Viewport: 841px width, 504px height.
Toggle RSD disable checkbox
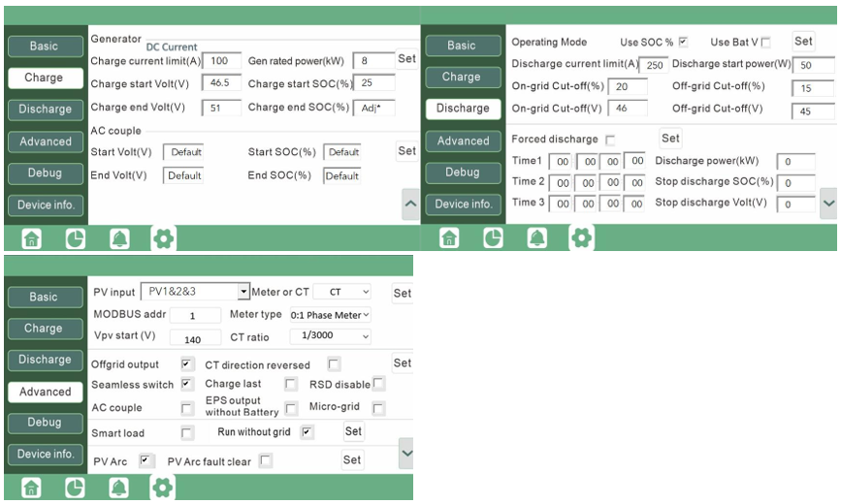click(378, 384)
